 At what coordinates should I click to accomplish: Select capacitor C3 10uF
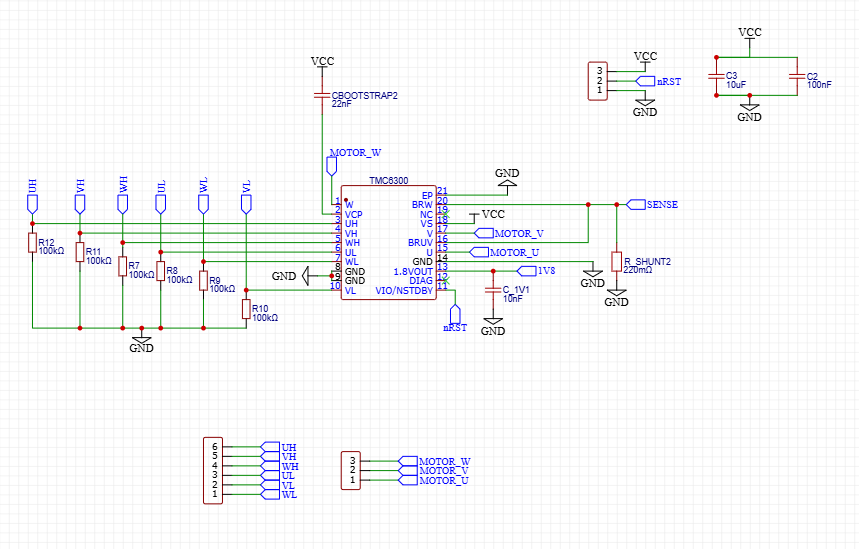(x=716, y=77)
